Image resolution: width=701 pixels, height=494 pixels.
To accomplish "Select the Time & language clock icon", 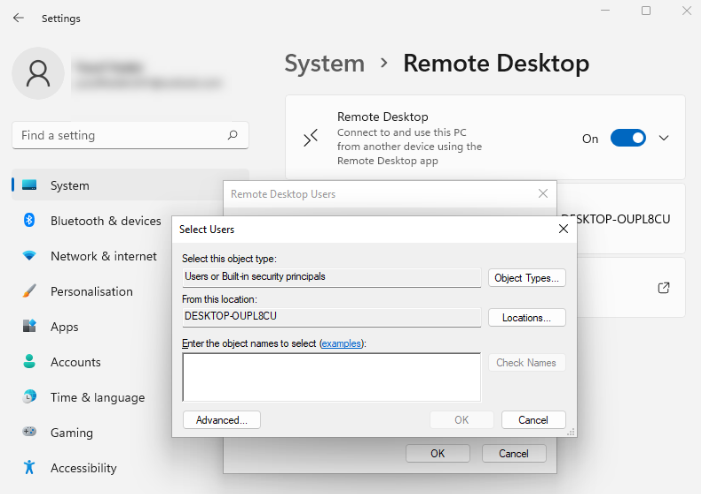I will (30, 397).
